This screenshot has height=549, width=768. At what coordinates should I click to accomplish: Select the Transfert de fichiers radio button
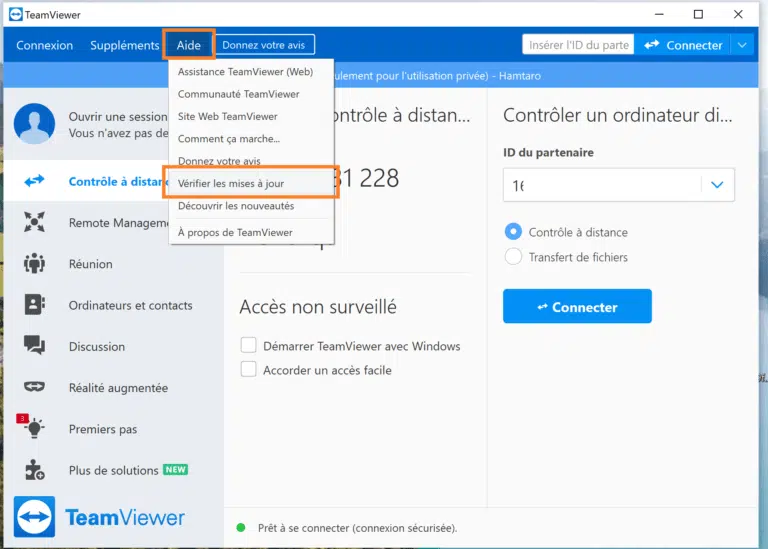[x=513, y=256]
